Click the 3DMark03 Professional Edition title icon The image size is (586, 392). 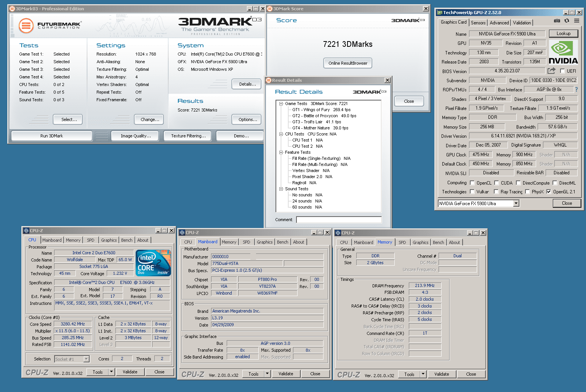12,8
